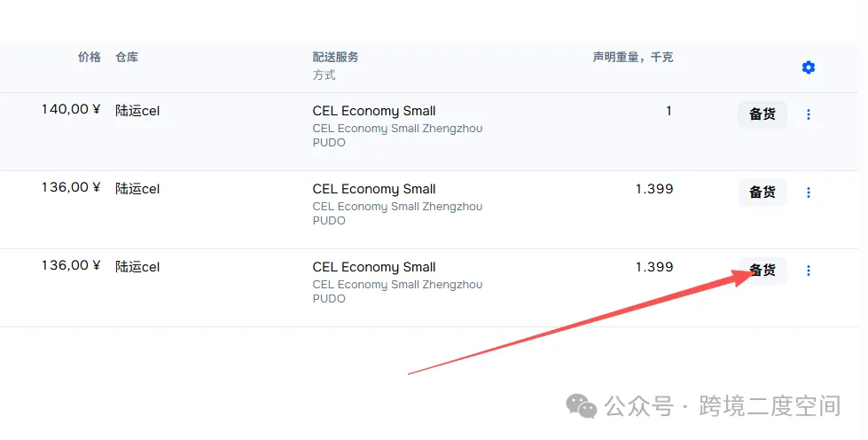Click 陆运cel warehouse in first row

click(x=137, y=111)
